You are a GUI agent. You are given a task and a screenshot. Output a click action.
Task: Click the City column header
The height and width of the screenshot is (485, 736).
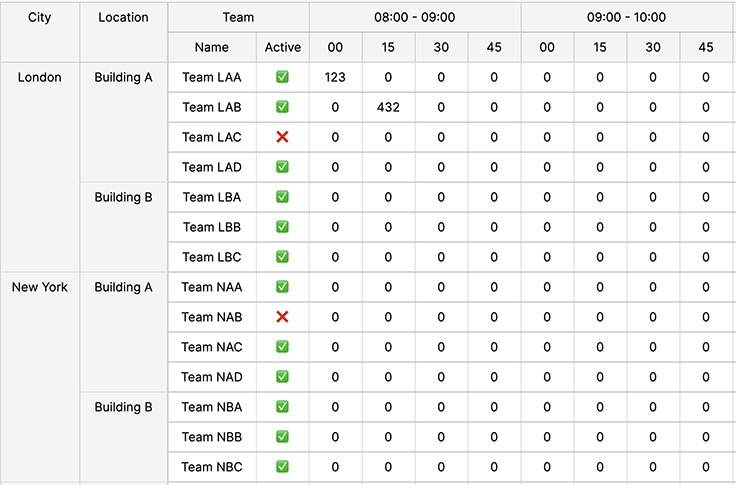click(x=39, y=32)
